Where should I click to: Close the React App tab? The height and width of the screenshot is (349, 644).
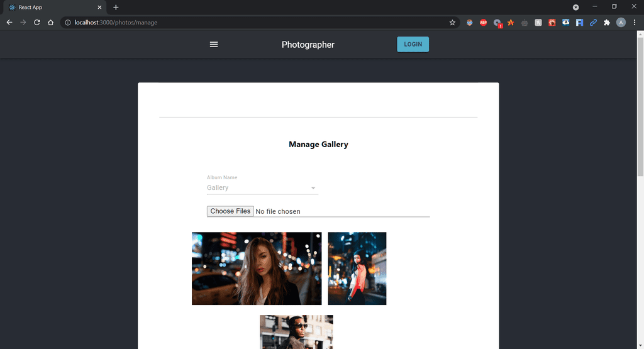click(99, 8)
